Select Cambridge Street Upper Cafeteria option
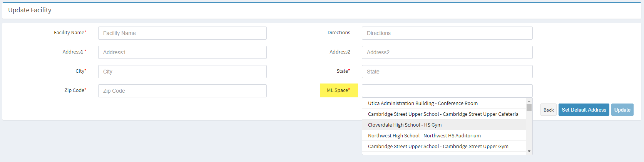This screenshot has height=162, width=644. pos(444,114)
